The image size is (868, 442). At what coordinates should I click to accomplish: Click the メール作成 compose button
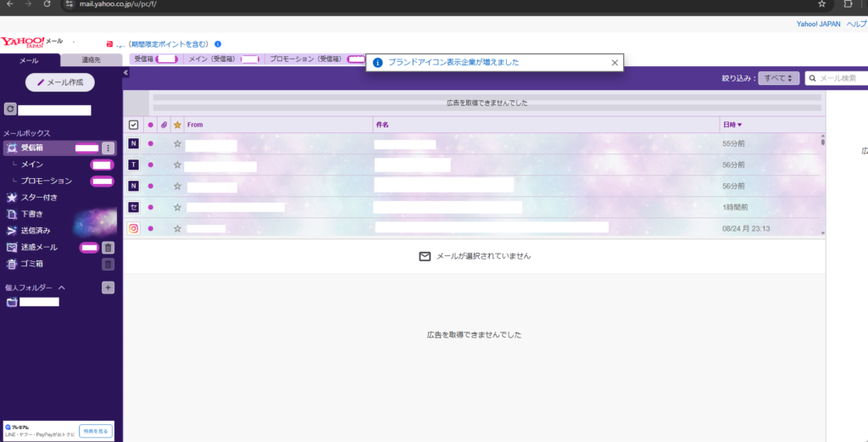click(x=60, y=82)
